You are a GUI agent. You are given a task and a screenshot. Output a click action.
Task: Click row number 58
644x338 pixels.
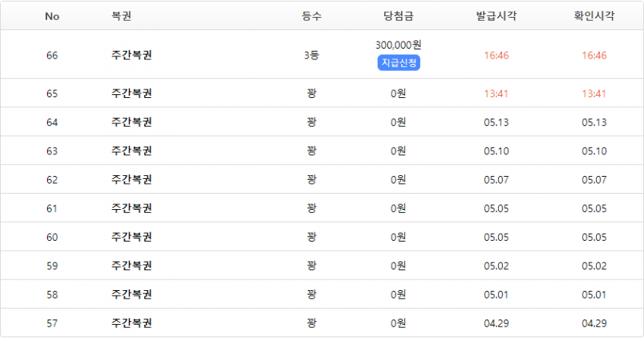(x=52, y=296)
